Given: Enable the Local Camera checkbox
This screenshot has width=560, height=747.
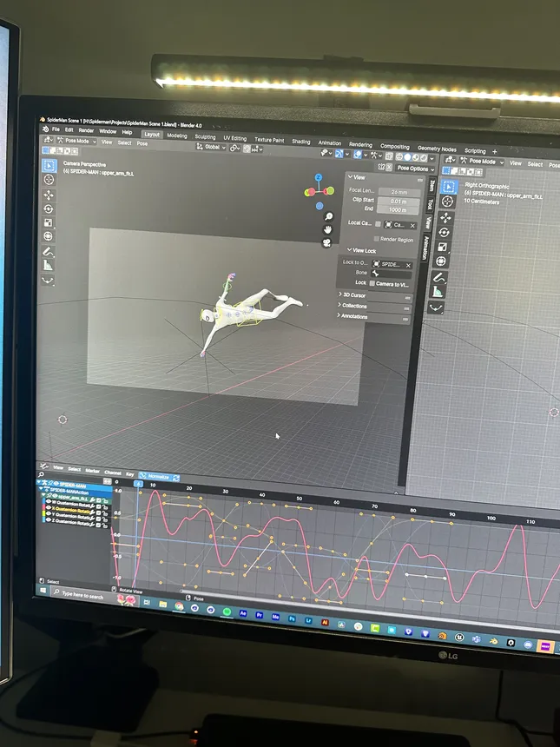Looking at the screenshot, I should [x=378, y=224].
